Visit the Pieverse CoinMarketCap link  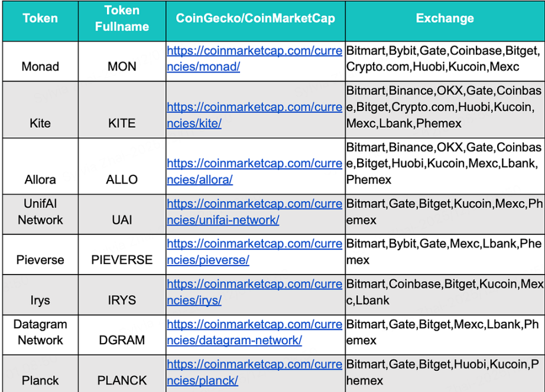(x=254, y=244)
